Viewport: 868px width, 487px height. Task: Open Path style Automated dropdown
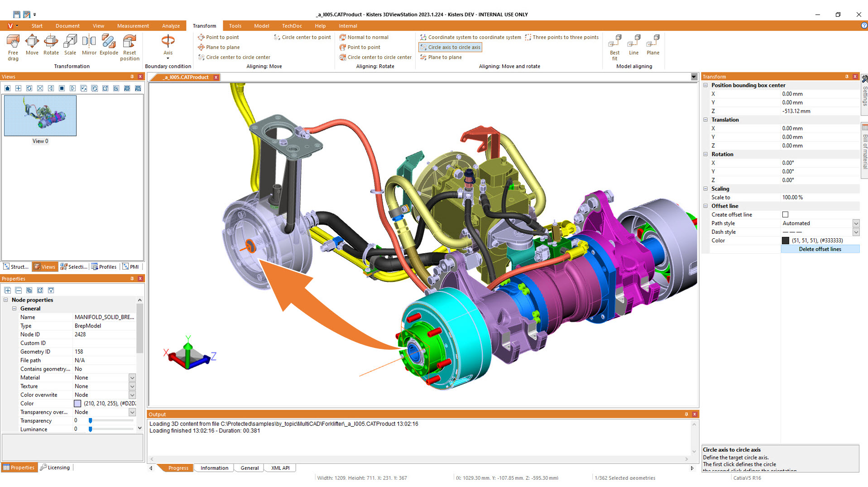[x=856, y=223]
